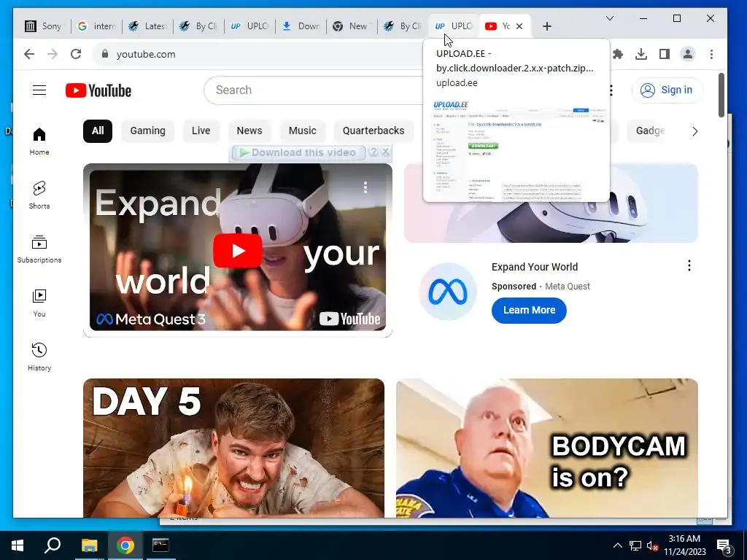Switch to the Sony tab
This screenshot has height=560, width=747.
[x=44, y=26]
